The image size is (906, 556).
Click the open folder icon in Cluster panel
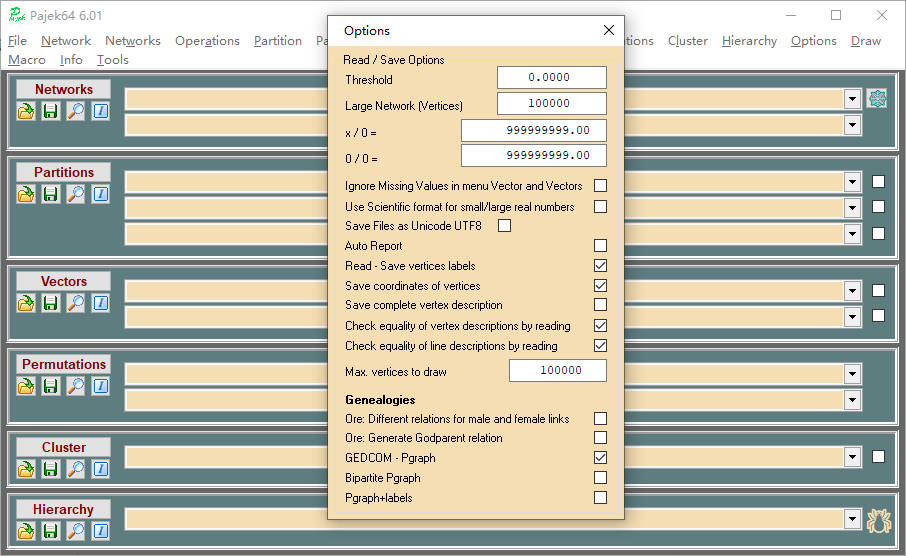tap(26, 469)
